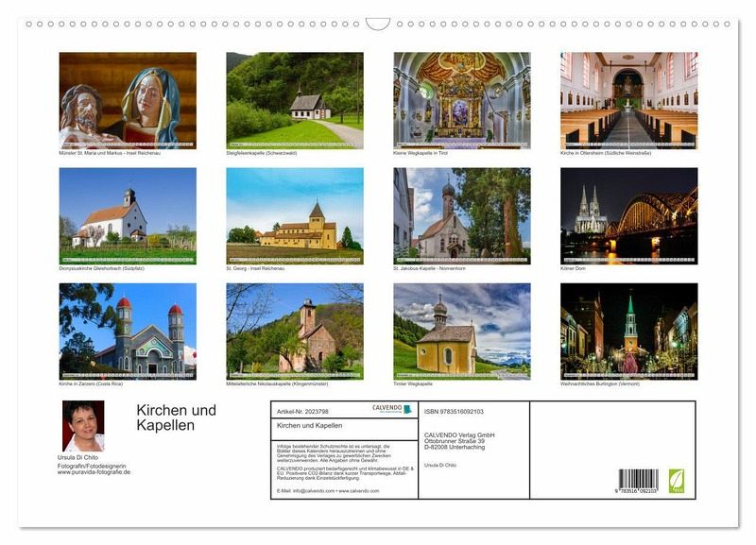Click the calendar hanger notch at top center
The height and width of the screenshot is (545, 756).
(378, 24)
